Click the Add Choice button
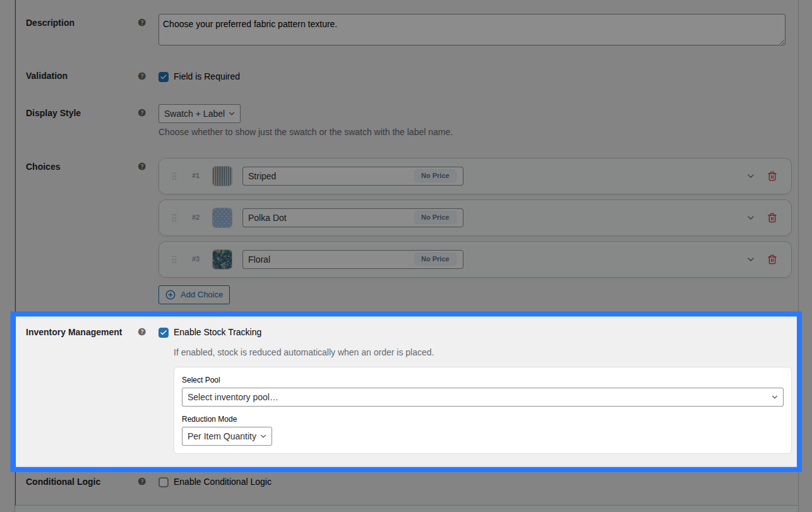The height and width of the screenshot is (512, 812). tap(194, 295)
